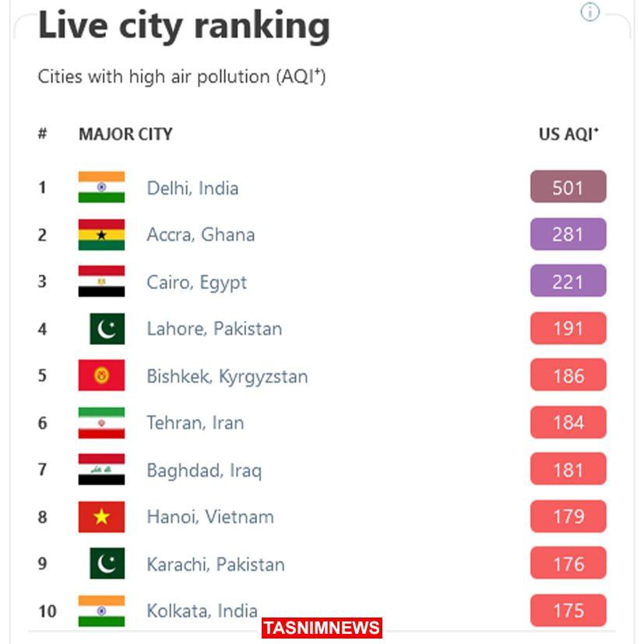Click the Iraq flag icon

coord(101,470)
